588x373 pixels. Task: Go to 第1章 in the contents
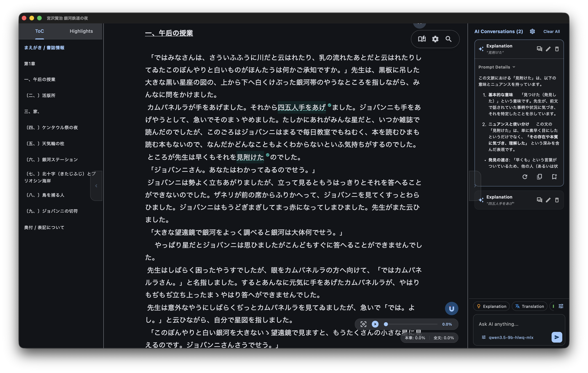pyautogui.click(x=30, y=64)
